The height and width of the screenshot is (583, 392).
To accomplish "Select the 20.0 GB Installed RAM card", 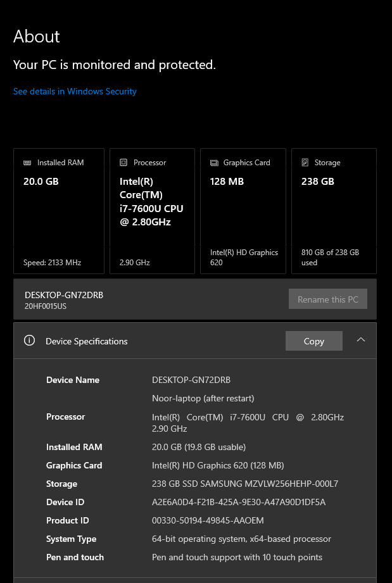I will 58,211.
